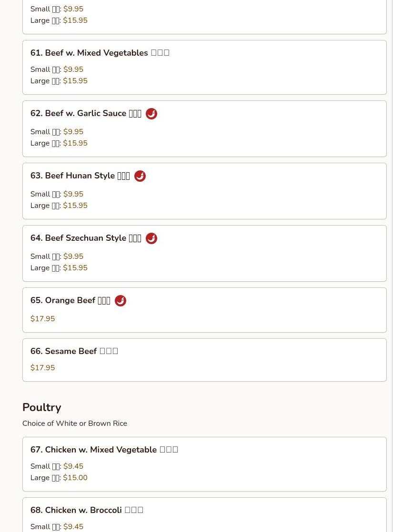The height and width of the screenshot is (532, 402).
Task: Click Small $9.45 for Chicken w. Mixed Vegetable
Action: click(57, 466)
